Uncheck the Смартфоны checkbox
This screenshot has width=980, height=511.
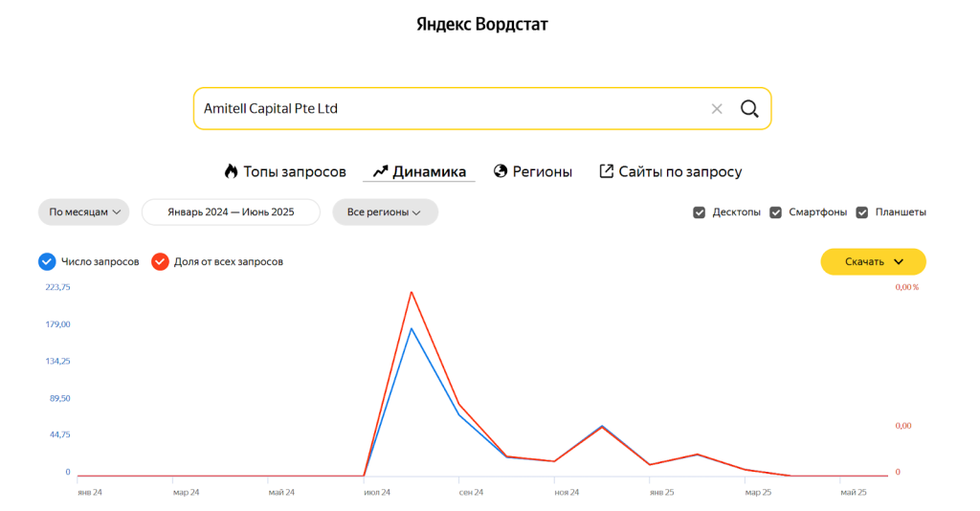(776, 212)
